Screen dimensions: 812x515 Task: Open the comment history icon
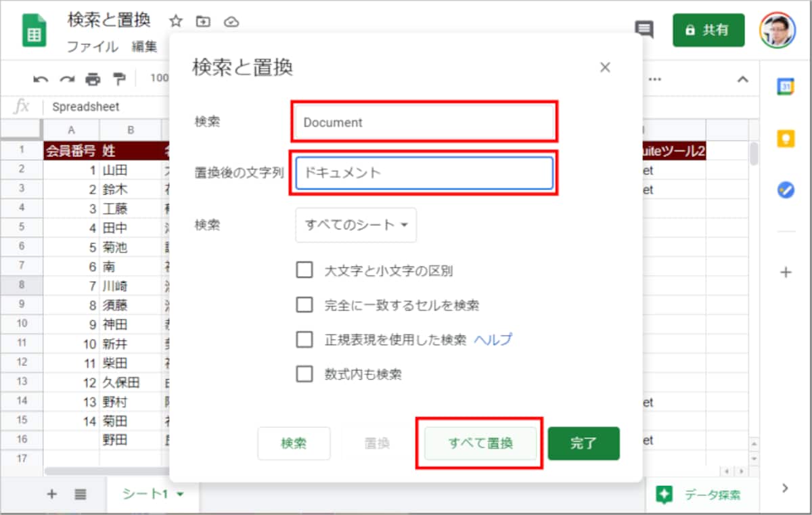[x=644, y=30]
